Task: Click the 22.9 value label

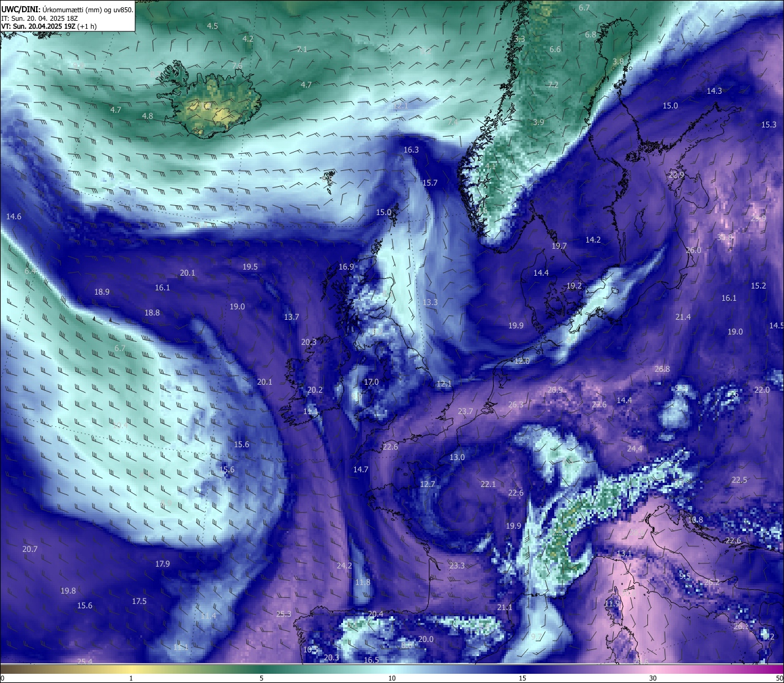Action: [676, 175]
